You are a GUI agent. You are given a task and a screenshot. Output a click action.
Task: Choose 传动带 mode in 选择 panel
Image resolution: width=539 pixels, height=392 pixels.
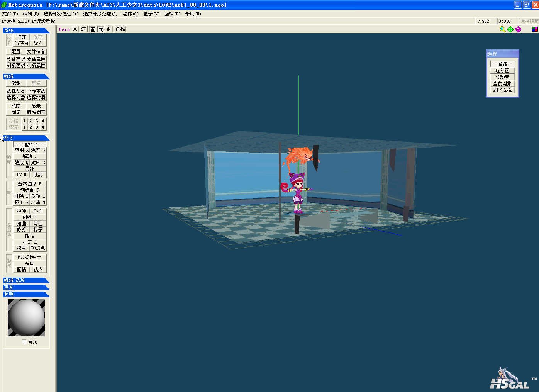pyautogui.click(x=503, y=77)
